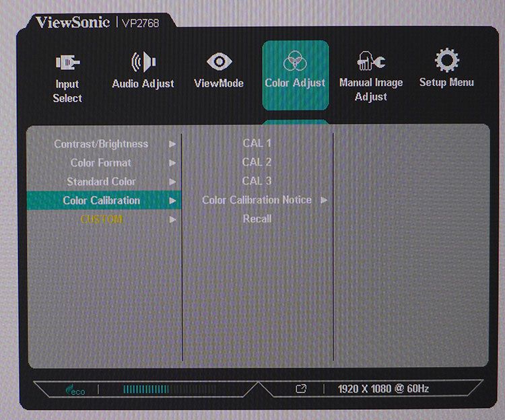
Task: Click the green eco leaf icon
Action: (x=75, y=390)
